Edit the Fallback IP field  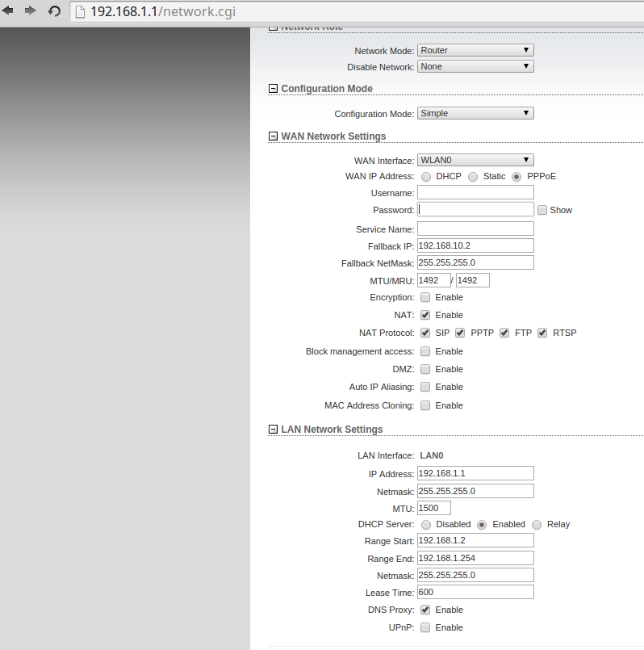[x=475, y=245]
